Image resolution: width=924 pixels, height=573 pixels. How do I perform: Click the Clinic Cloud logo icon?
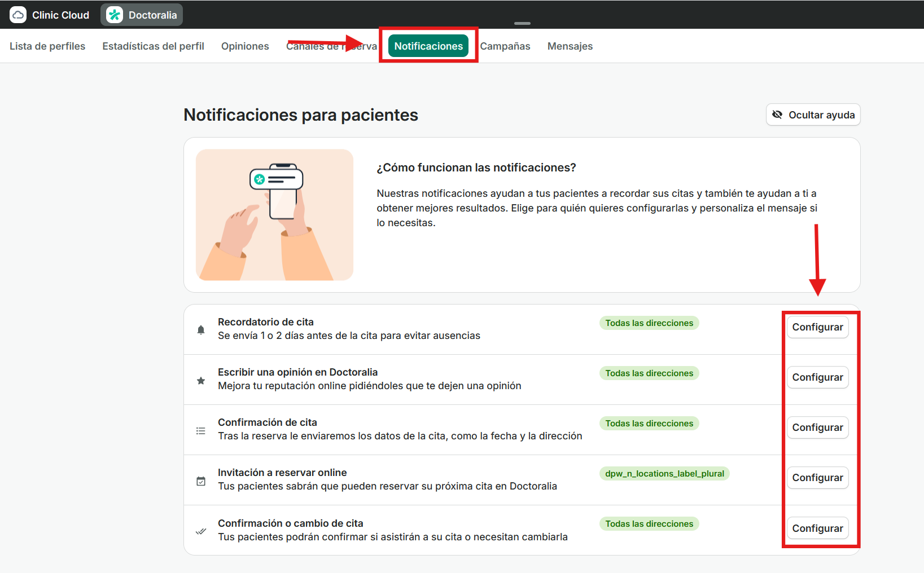(x=18, y=15)
